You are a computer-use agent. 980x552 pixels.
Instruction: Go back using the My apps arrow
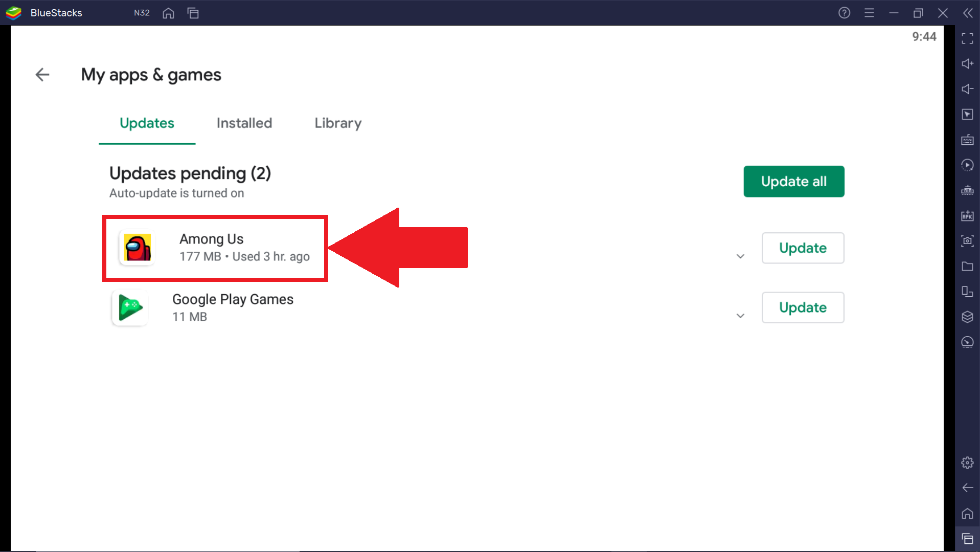click(42, 75)
